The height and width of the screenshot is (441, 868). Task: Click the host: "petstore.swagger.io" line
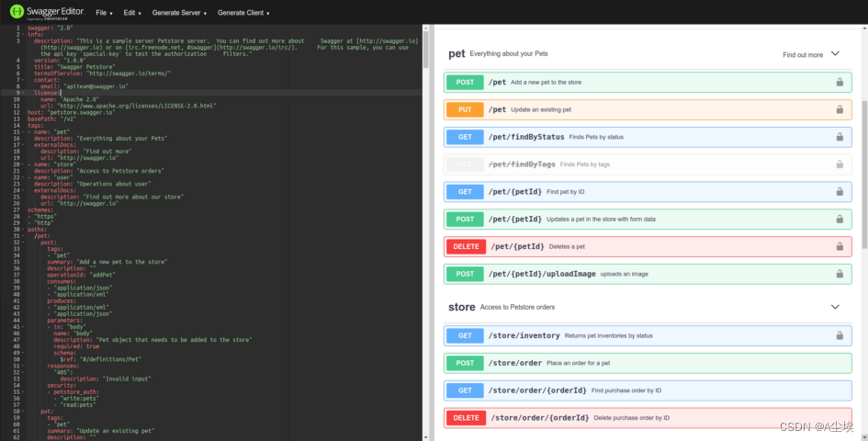[72, 112]
